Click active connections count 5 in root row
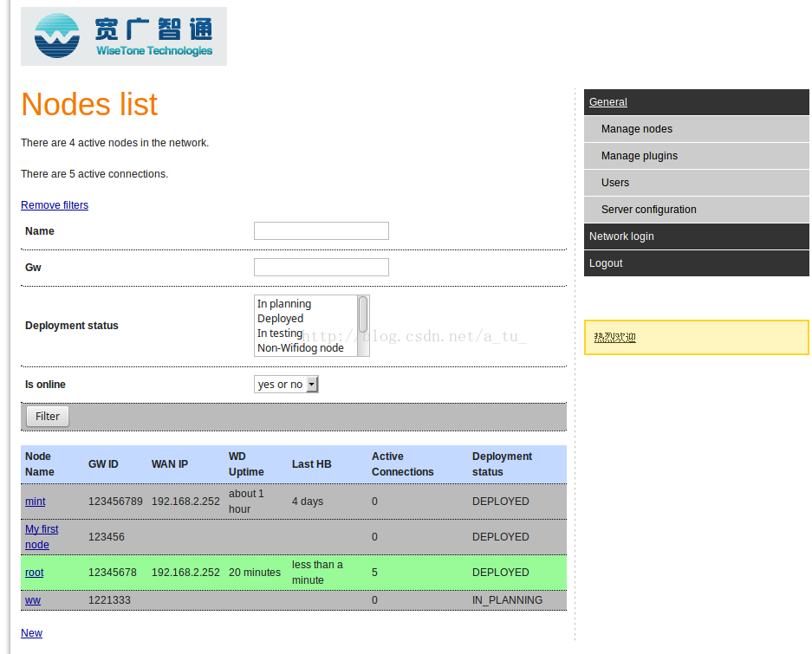Image resolution: width=812 pixels, height=654 pixels. (x=374, y=573)
